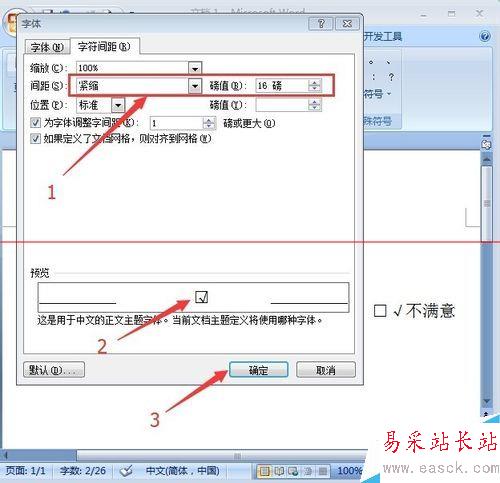
Task: Switch to Outline view icon
Action: (308, 471)
